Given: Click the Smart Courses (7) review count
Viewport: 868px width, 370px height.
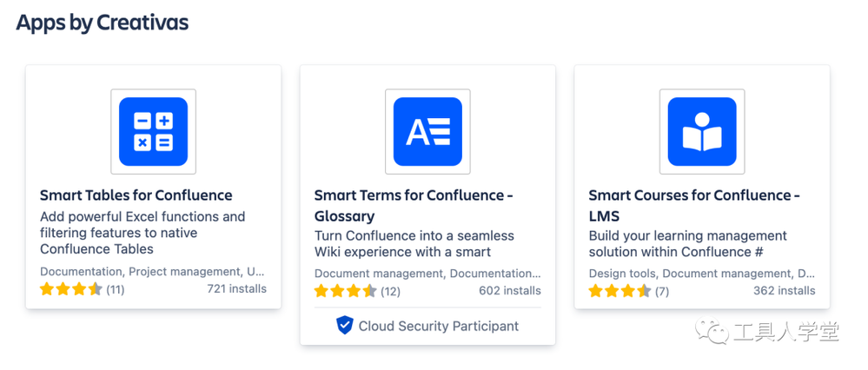Looking at the screenshot, I should coord(662,292).
